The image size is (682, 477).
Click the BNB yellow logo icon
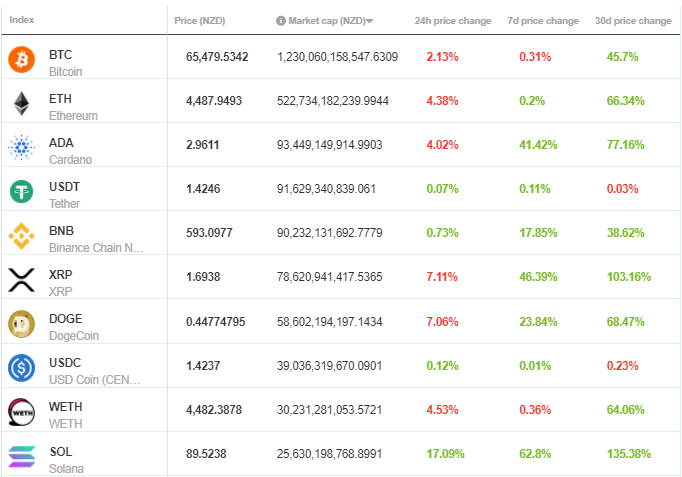(21, 236)
